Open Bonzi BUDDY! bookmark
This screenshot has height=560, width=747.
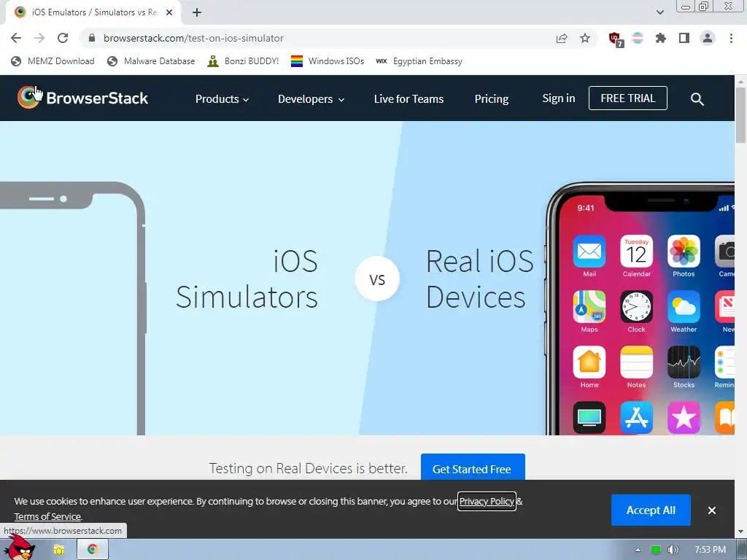click(243, 61)
